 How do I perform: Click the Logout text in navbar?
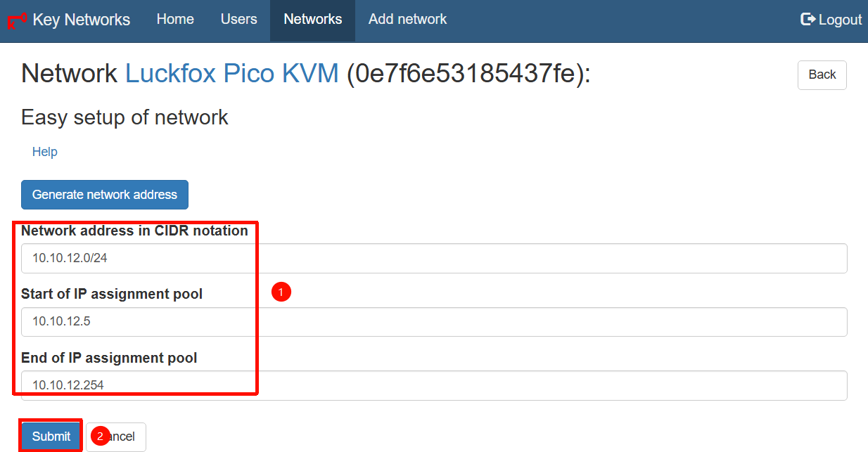(x=840, y=20)
